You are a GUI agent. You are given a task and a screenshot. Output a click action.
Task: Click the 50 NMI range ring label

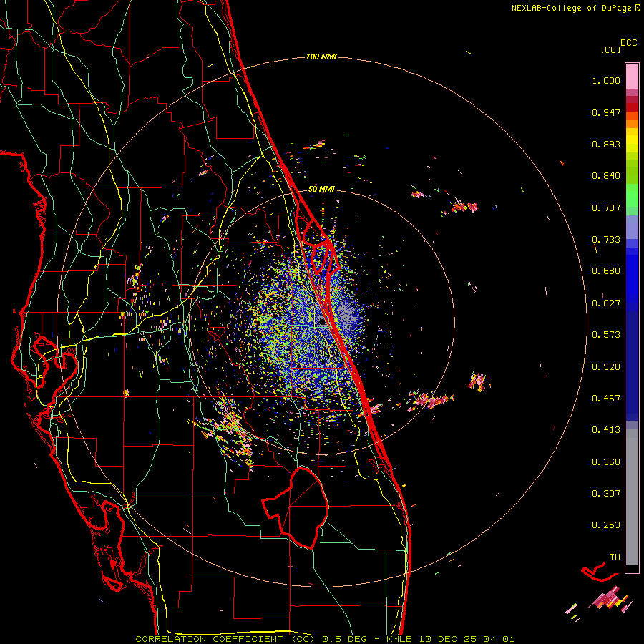pos(321,189)
